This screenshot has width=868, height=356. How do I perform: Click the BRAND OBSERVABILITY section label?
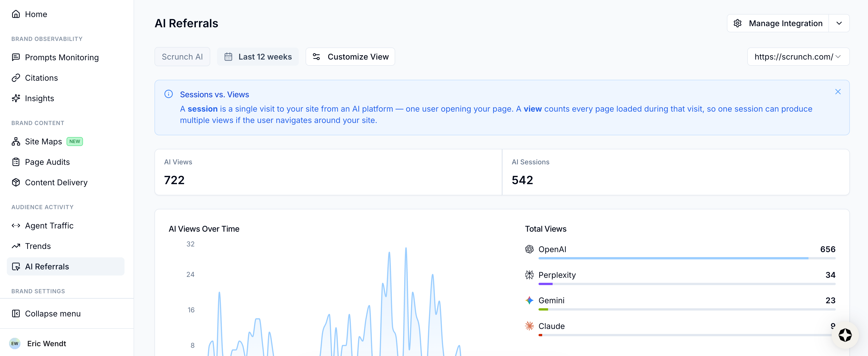click(47, 39)
